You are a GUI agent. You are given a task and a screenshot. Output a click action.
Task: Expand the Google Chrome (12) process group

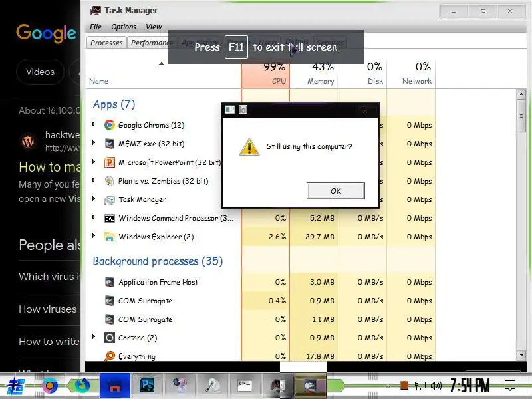pyautogui.click(x=94, y=124)
